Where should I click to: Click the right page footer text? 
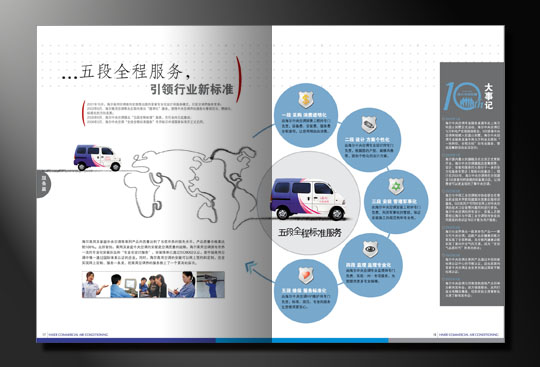tap(466, 334)
